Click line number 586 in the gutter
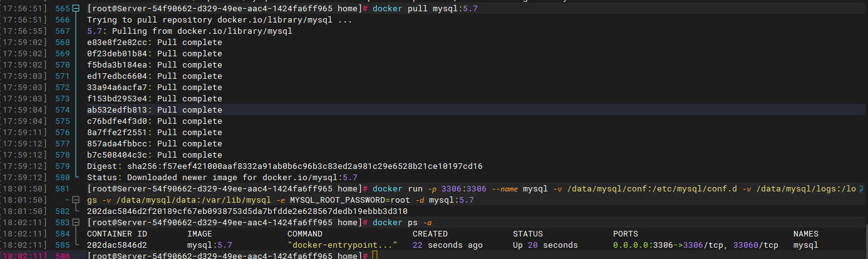Viewport: 868px width, 259px height. pos(62,256)
